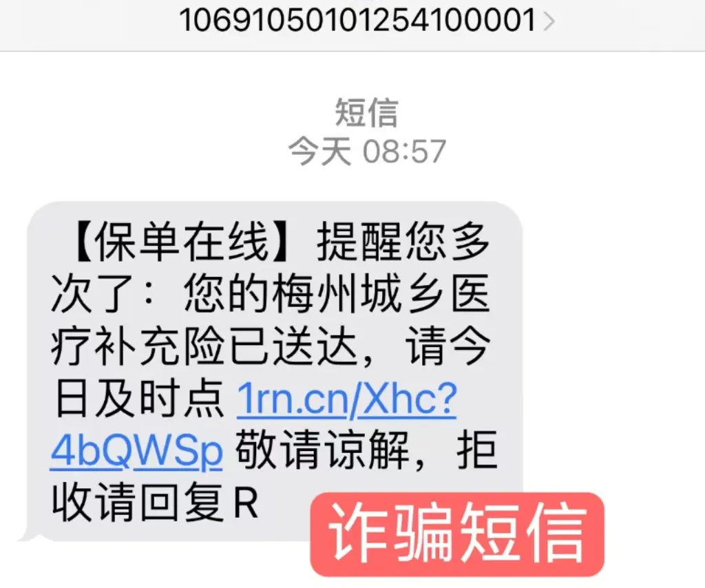Click the gray message bubble tail

(x=28, y=533)
